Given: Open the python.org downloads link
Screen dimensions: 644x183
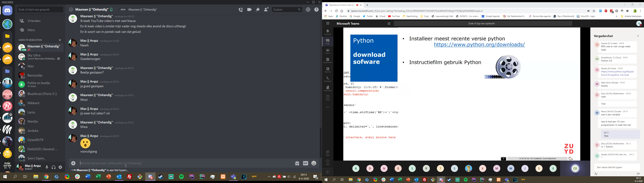Looking at the screenshot, I should (x=479, y=45).
